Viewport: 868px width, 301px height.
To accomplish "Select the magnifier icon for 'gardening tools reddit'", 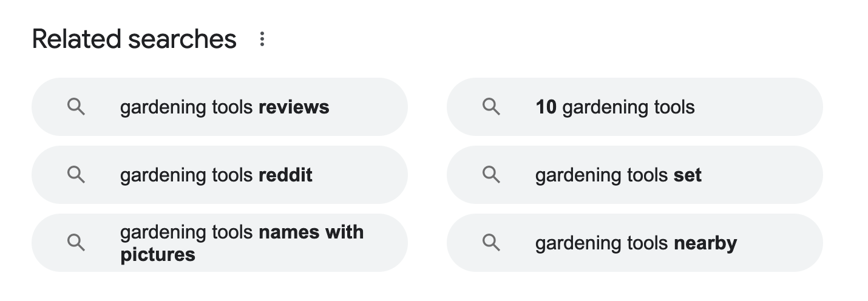I will click(x=76, y=175).
